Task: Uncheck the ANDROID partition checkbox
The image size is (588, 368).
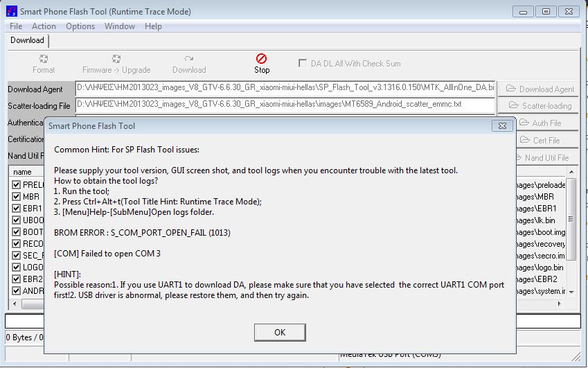Action: 16,290
